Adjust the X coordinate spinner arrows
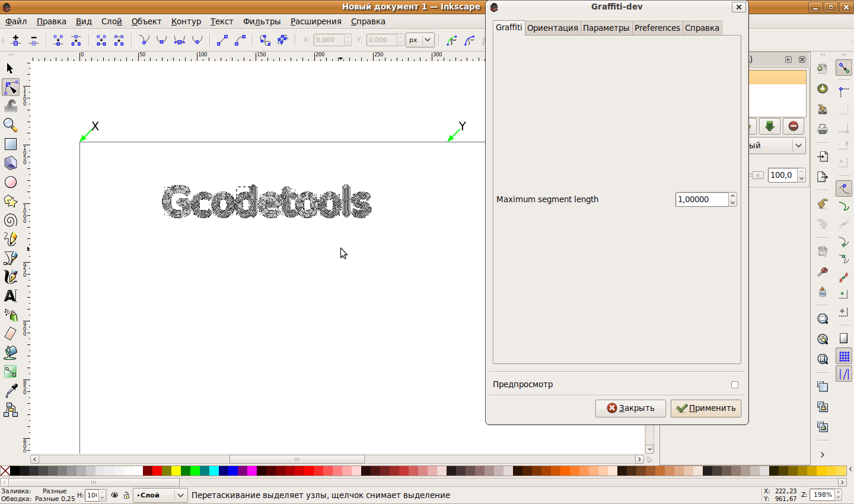854x504 pixels. click(348, 40)
